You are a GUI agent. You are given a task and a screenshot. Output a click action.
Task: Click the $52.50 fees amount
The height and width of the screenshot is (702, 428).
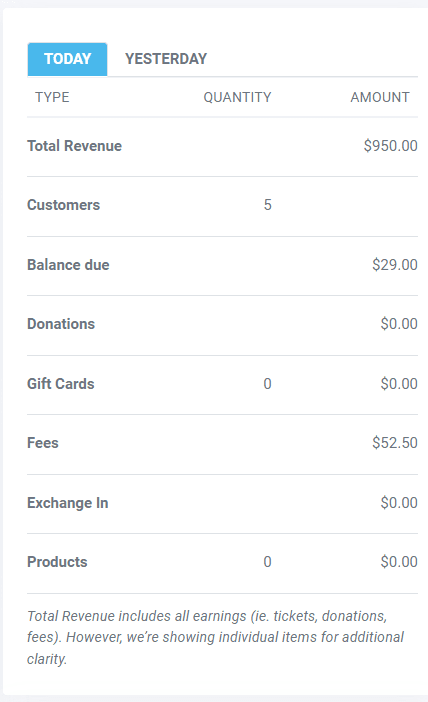[x=395, y=443]
